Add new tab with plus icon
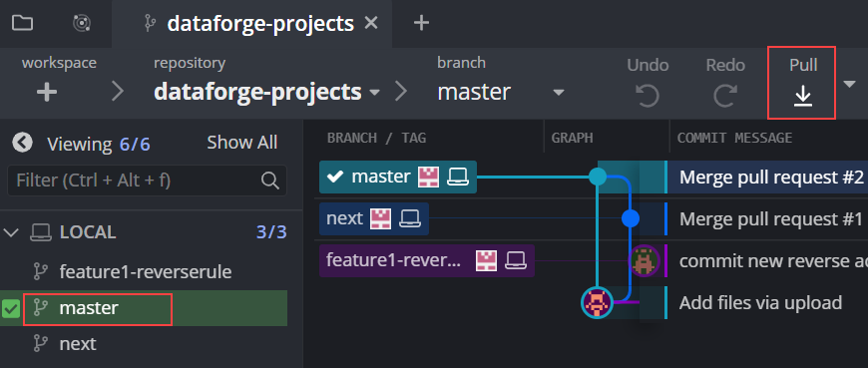Image resolution: width=868 pixels, height=368 pixels. [421, 23]
